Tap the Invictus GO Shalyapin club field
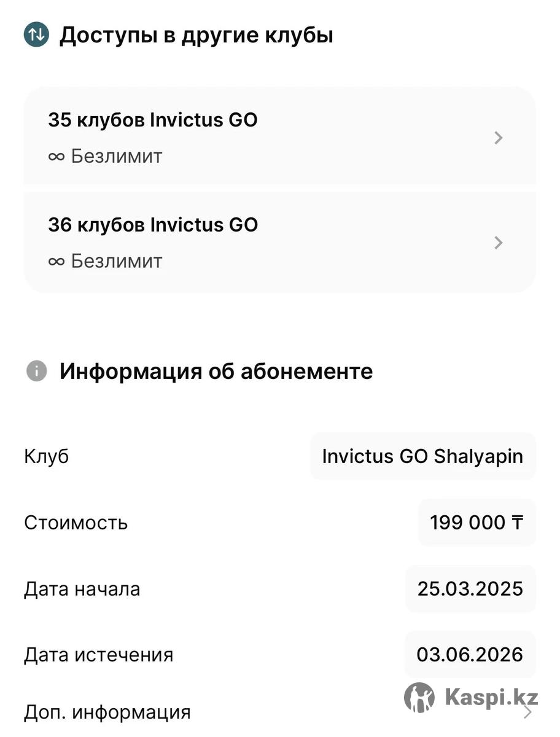 pyautogui.click(x=422, y=456)
